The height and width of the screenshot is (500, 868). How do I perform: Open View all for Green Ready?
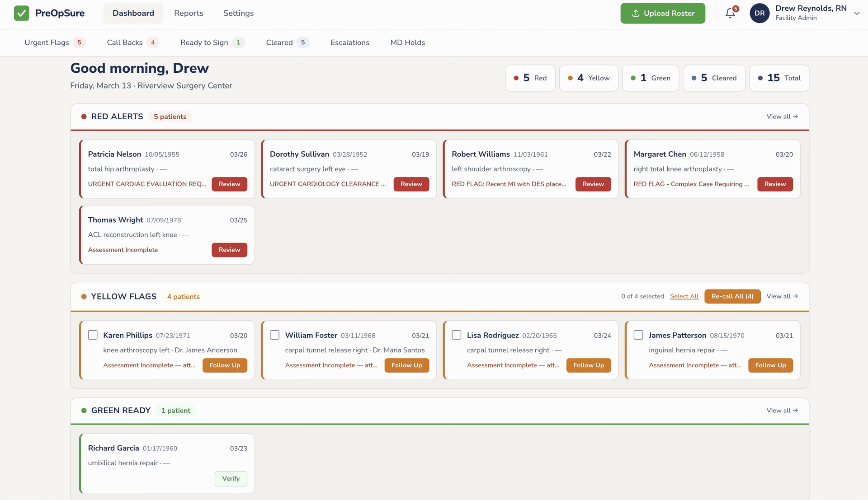(782, 411)
